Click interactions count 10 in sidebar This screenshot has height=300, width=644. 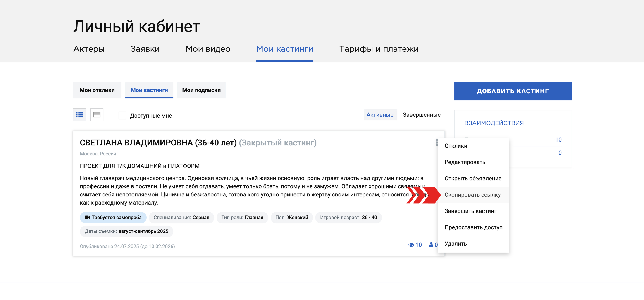[x=558, y=140]
